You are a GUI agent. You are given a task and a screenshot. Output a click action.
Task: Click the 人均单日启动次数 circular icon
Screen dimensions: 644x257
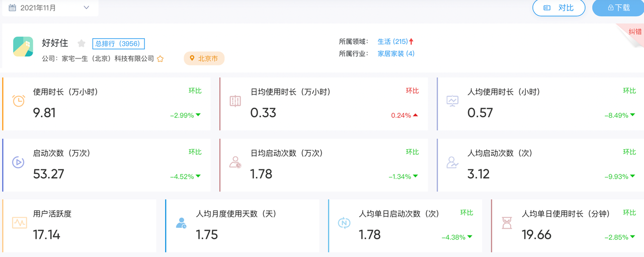coord(344,223)
